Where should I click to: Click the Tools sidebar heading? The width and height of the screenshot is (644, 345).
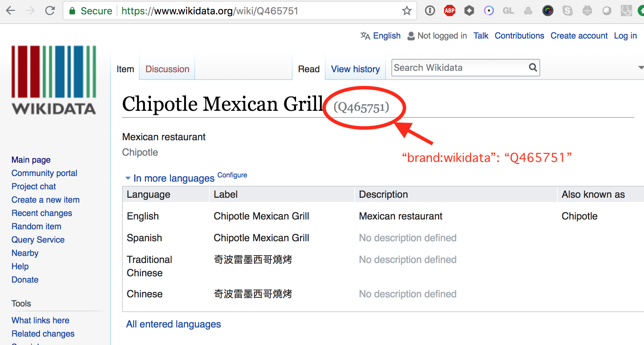tap(21, 304)
